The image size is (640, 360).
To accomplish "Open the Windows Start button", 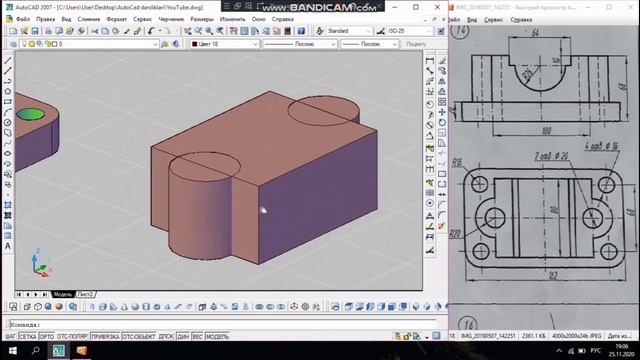I will (x=13, y=351).
